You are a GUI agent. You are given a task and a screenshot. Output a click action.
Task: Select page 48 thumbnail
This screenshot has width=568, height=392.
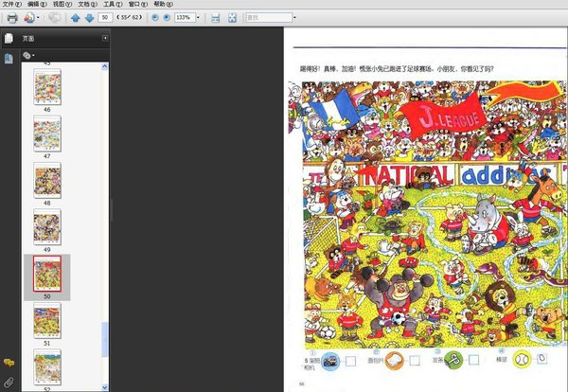tap(47, 180)
